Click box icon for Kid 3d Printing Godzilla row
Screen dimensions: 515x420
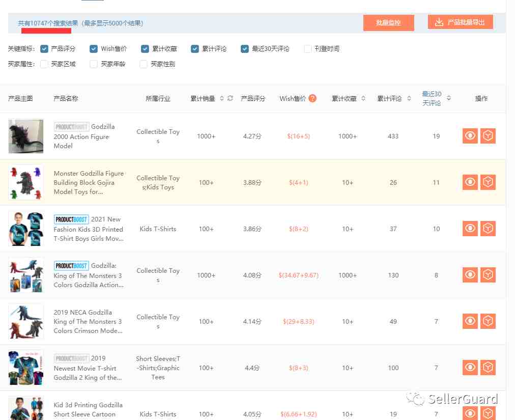coord(488,413)
